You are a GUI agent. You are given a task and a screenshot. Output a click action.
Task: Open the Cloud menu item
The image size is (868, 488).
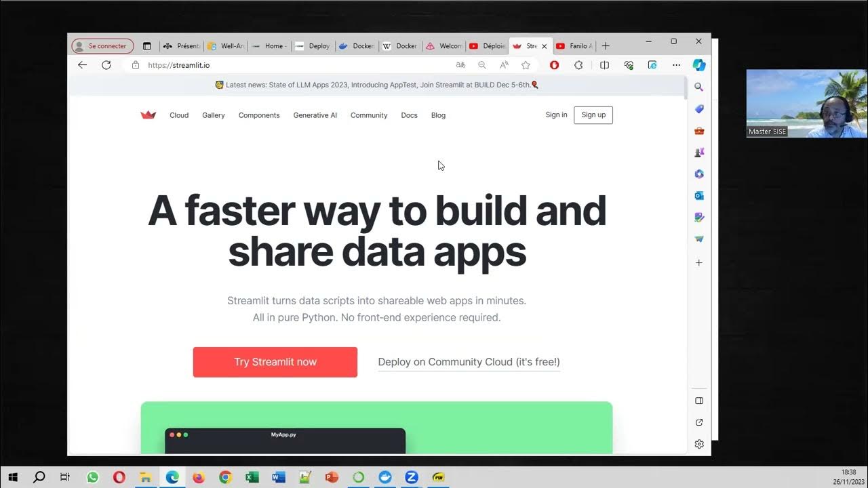coord(179,115)
